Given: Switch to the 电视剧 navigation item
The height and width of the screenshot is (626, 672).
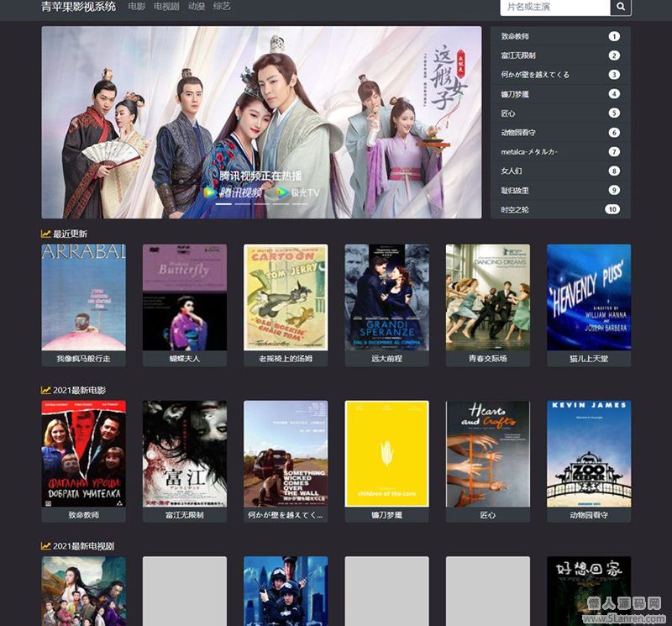Looking at the screenshot, I should point(166,7).
